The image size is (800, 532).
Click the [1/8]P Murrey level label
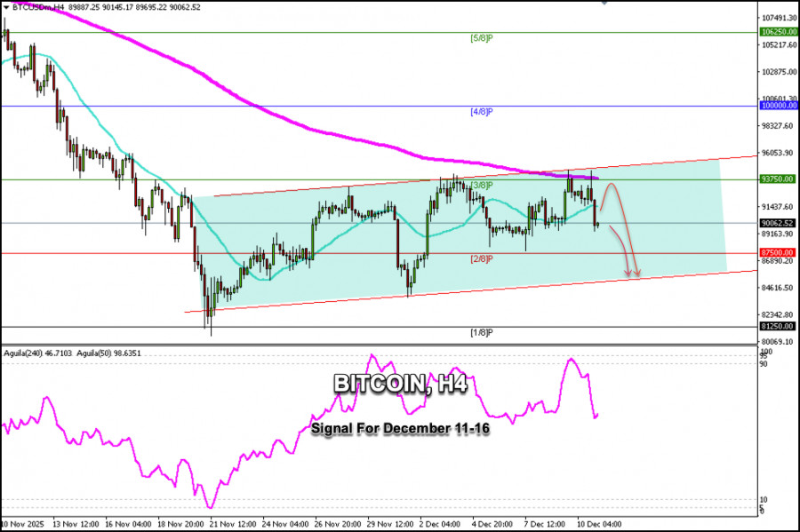tap(482, 333)
